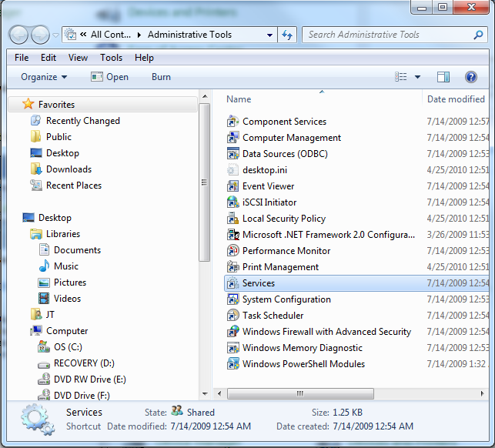Open the Help menu

point(144,58)
